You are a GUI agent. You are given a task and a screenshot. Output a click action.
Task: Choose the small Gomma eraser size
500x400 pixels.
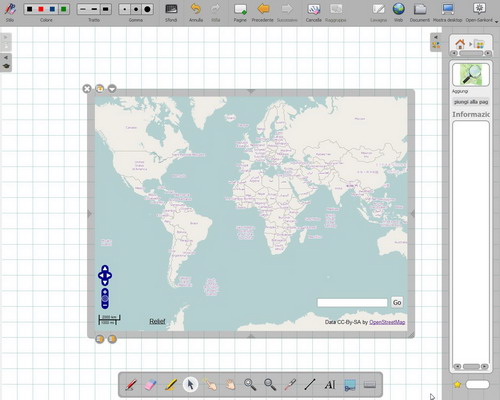pos(125,9)
